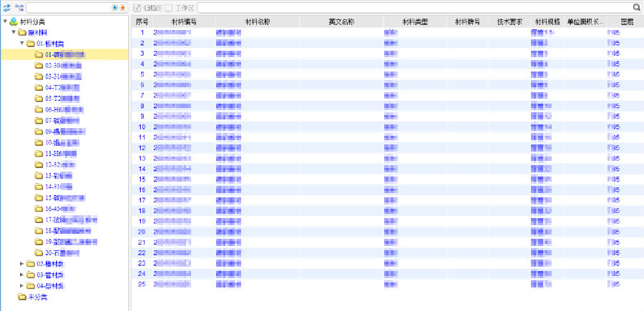Click the folder icon of 03-管材类
Image resolution: width=644 pixels, height=311 pixels.
pyautogui.click(x=30, y=275)
